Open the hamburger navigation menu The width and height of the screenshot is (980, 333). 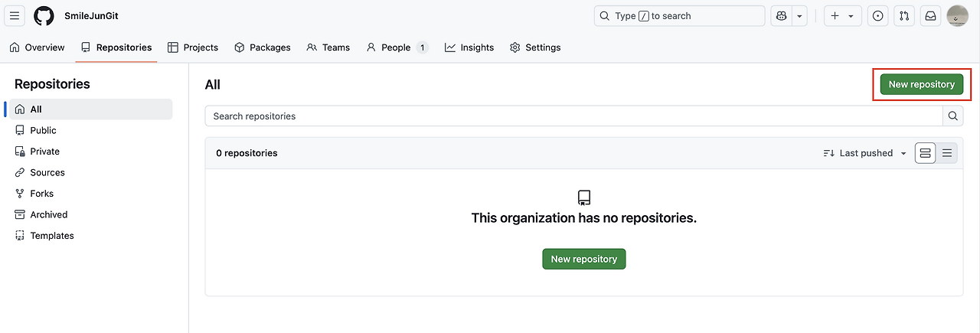coord(15,16)
